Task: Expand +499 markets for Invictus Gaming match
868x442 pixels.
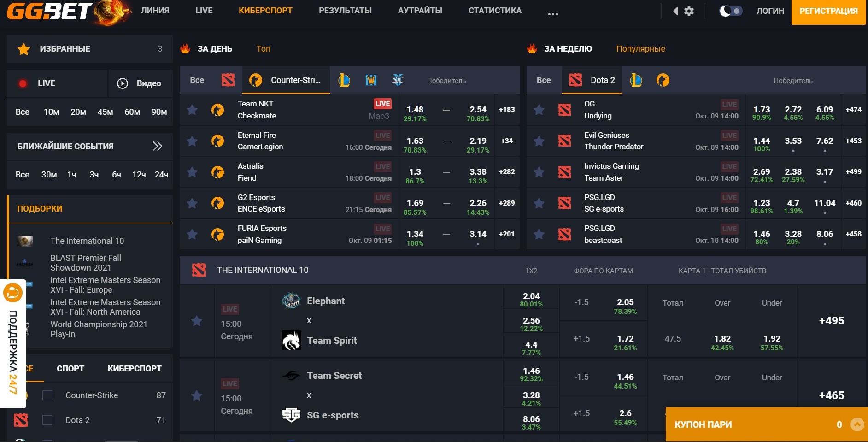Action: pos(854,172)
